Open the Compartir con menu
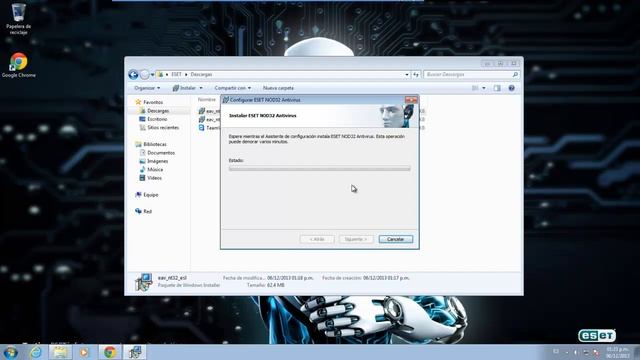The width and height of the screenshot is (640, 360). click(x=233, y=88)
